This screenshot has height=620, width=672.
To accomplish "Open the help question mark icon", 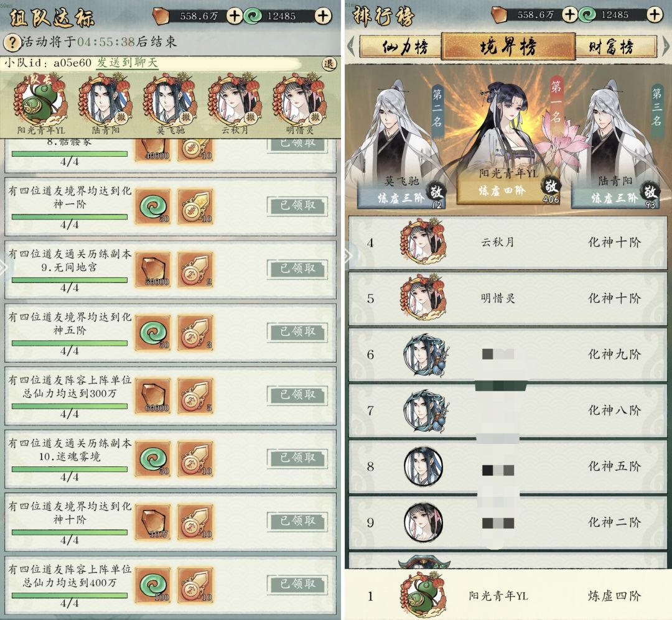I will tap(12, 42).
